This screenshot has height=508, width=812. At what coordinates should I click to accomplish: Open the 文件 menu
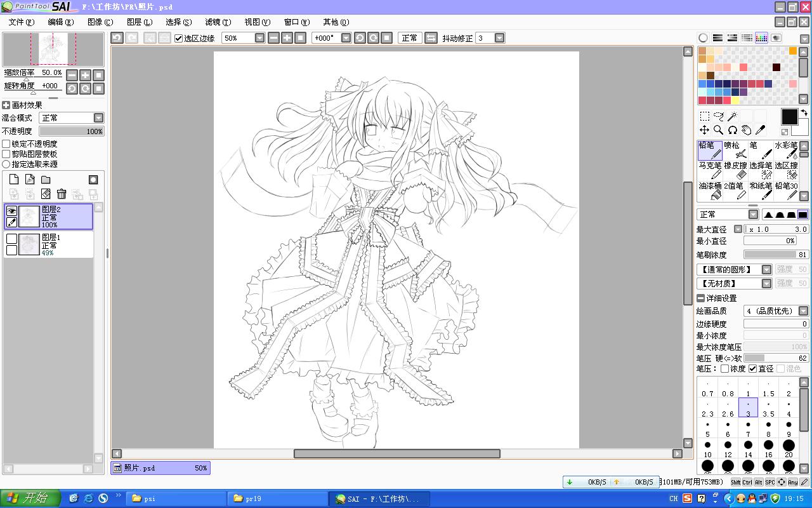click(x=22, y=22)
